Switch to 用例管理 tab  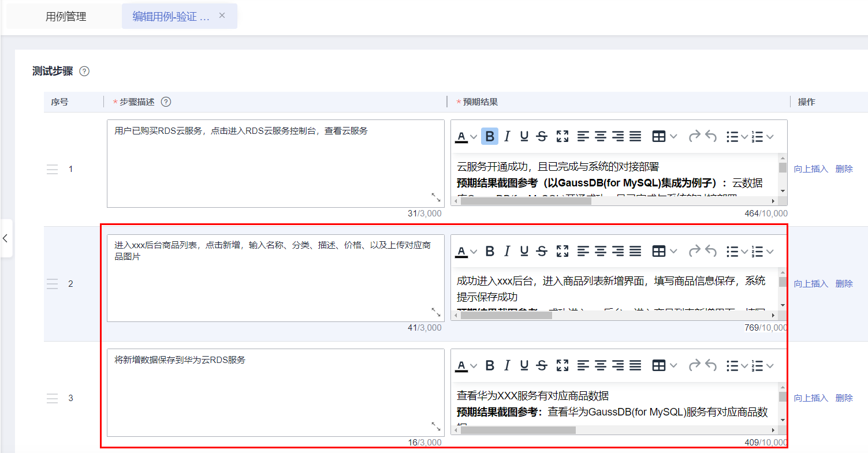[66, 17]
